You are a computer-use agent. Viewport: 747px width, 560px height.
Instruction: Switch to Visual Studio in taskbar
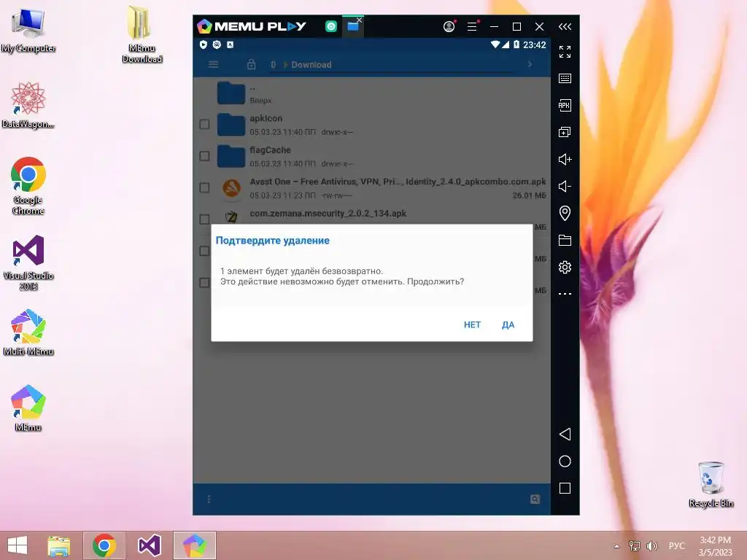149,545
